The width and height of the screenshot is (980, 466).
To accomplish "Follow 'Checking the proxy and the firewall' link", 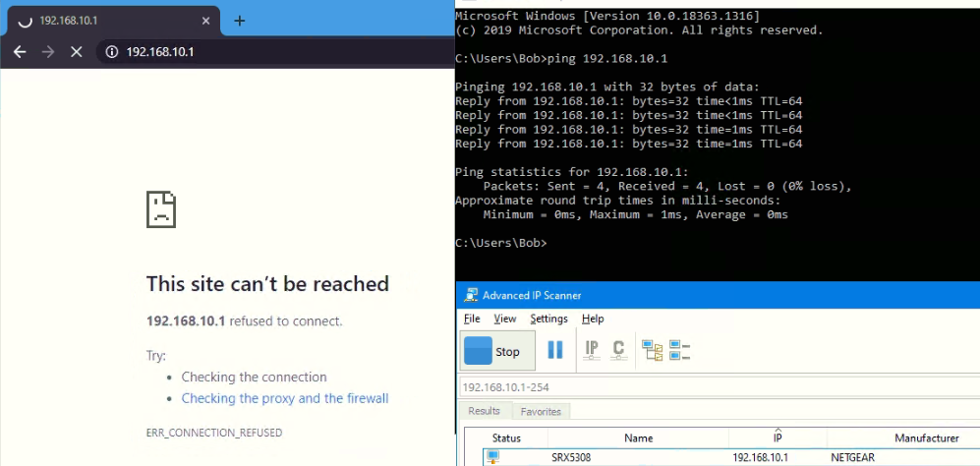I will click(x=285, y=398).
